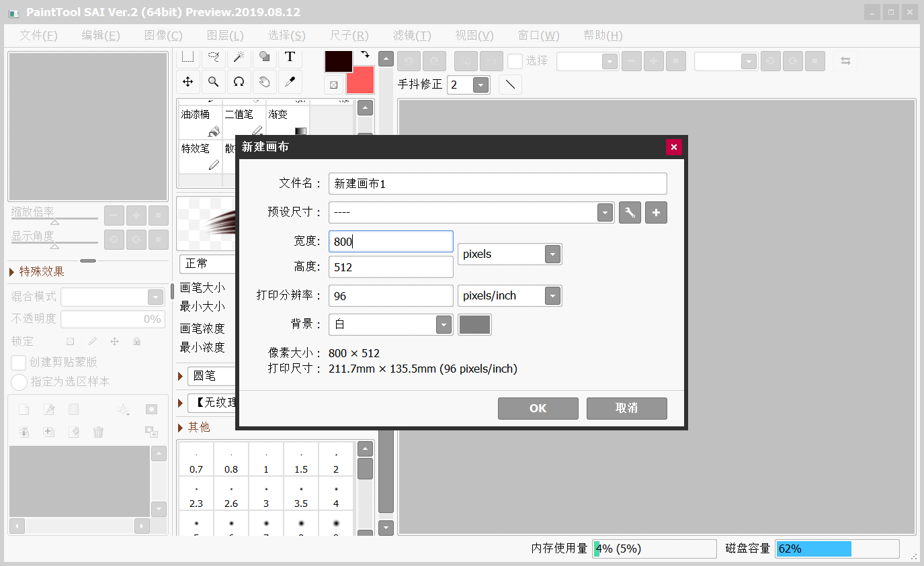Click the transparent color toggle icon
The height and width of the screenshot is (566, 924).
tap(334, 85)
